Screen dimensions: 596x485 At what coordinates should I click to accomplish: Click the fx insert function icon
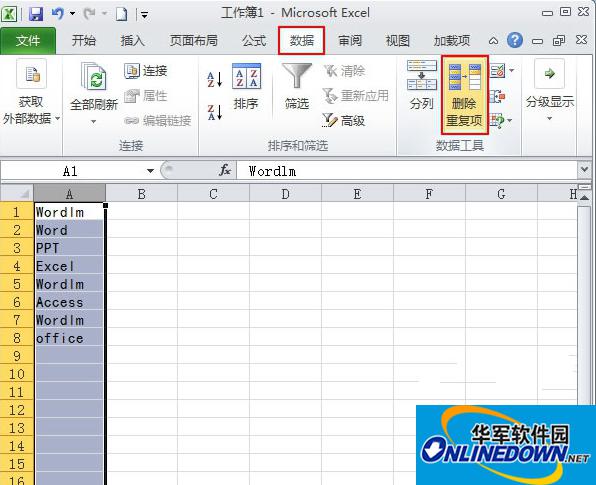pyautogui.click(x=224, y=170)
